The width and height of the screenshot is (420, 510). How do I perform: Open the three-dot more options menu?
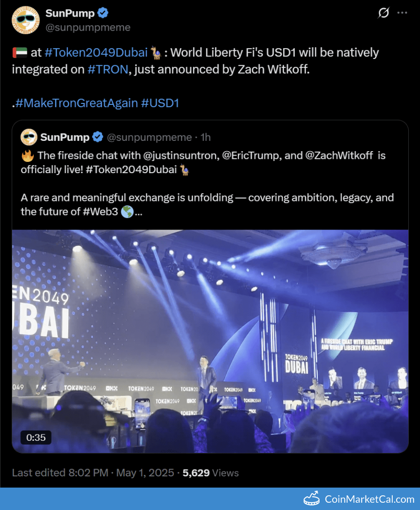pyautogui.click(x=402, y=13)
